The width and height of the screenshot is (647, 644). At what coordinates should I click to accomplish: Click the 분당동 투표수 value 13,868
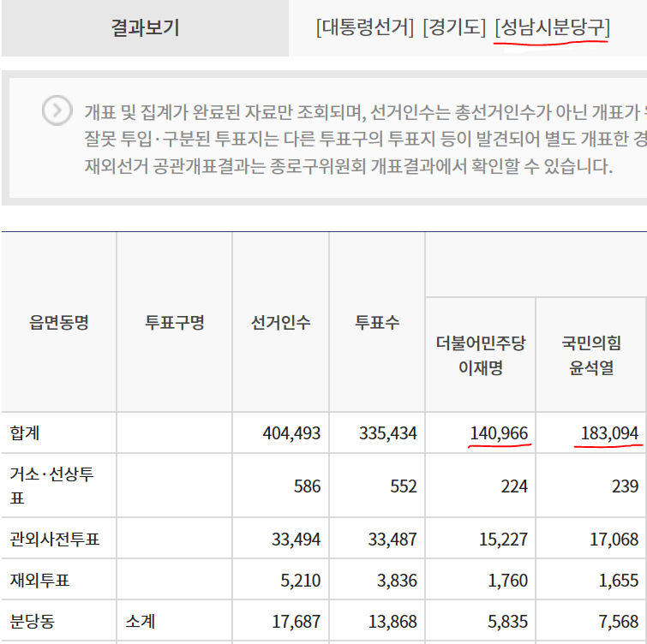(x=392, y=622)
